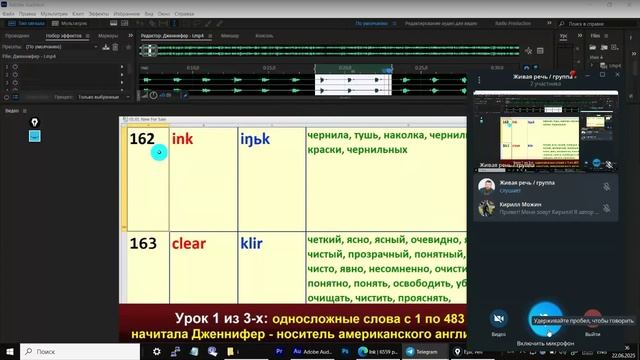Delete effects rack preset trash icon
Viewport: 640px width, 360px height.
116,47
